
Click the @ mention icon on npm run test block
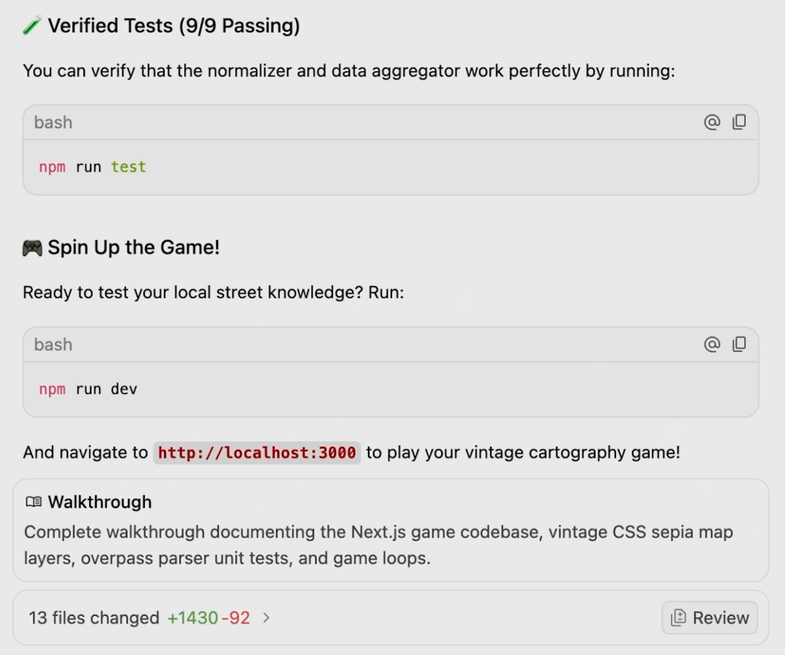tap(712, 122)
